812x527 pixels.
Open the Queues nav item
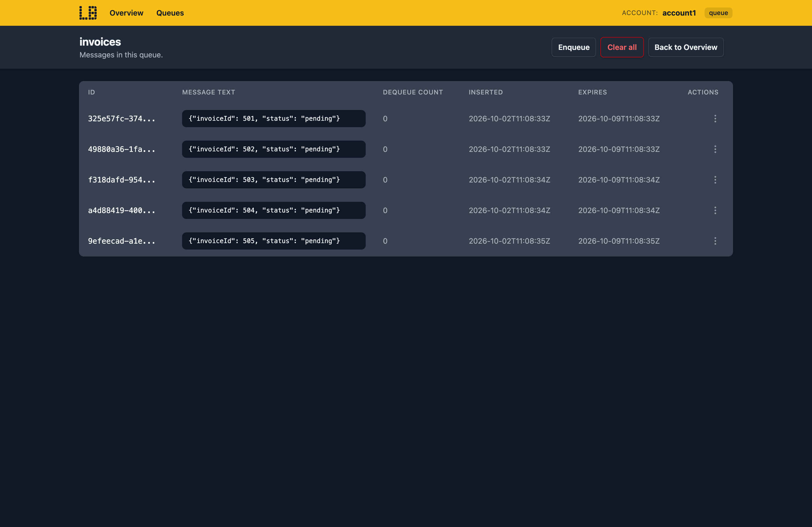click(170, 13)
